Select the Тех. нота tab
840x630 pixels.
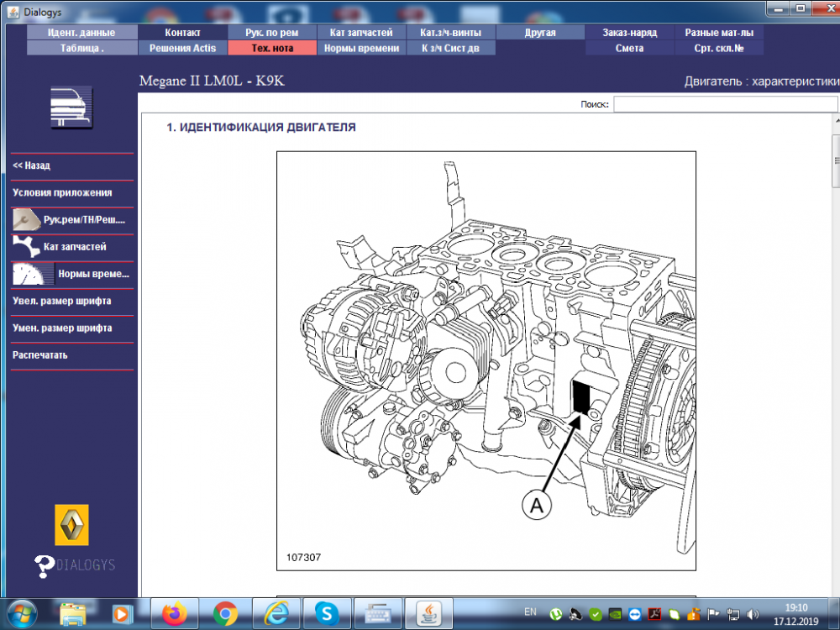pos(272,48)
